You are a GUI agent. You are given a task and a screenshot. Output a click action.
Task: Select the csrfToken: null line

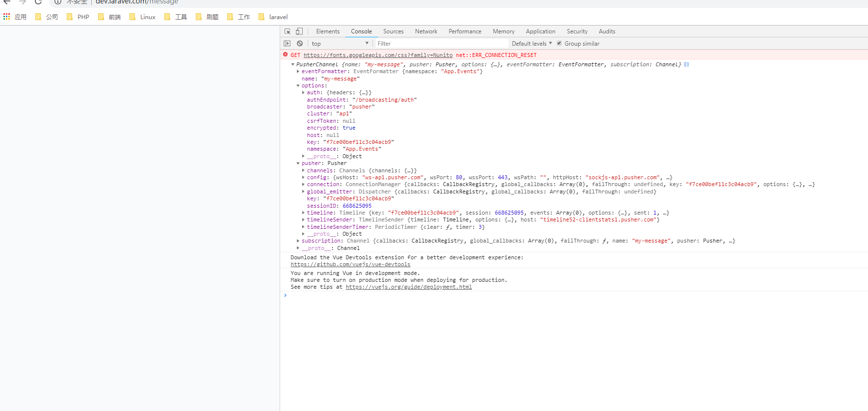[x=331, y=121]
